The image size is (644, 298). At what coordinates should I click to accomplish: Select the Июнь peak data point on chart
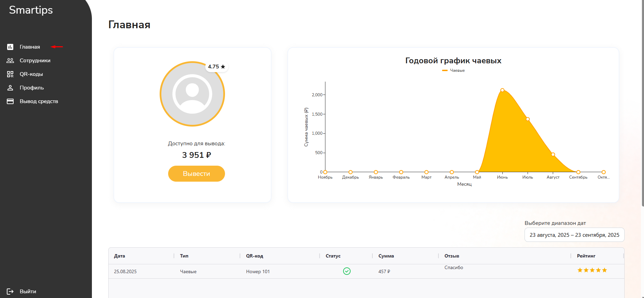(x=502, y=90)
